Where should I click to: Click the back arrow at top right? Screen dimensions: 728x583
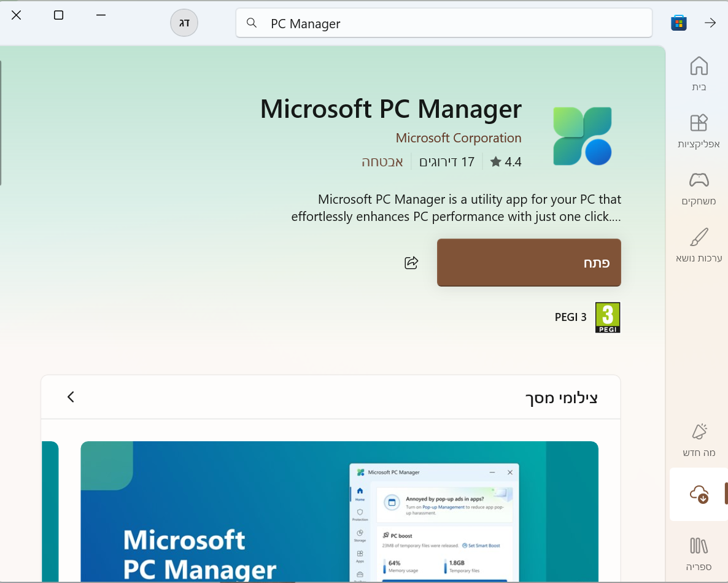click(x=710, y=23)
